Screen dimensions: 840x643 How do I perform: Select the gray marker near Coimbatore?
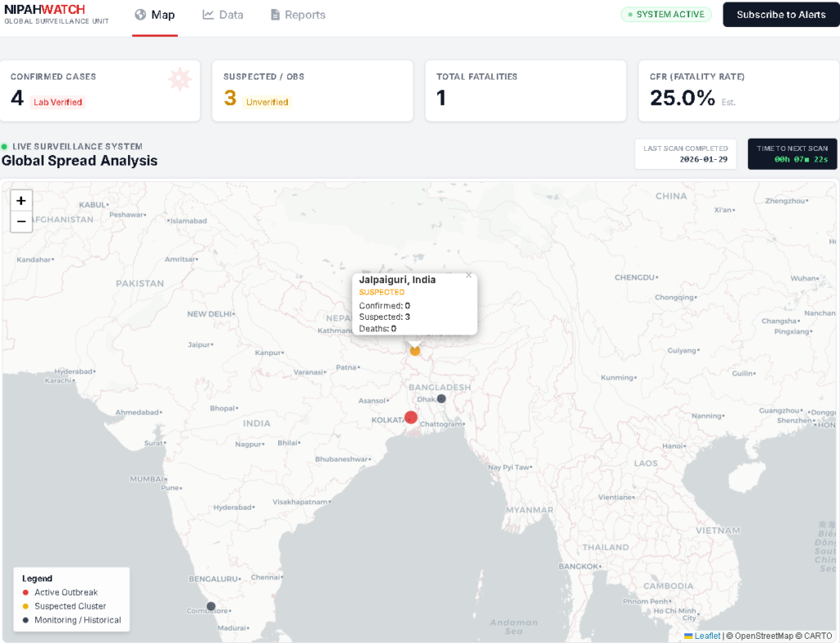(x=211, y=606)
